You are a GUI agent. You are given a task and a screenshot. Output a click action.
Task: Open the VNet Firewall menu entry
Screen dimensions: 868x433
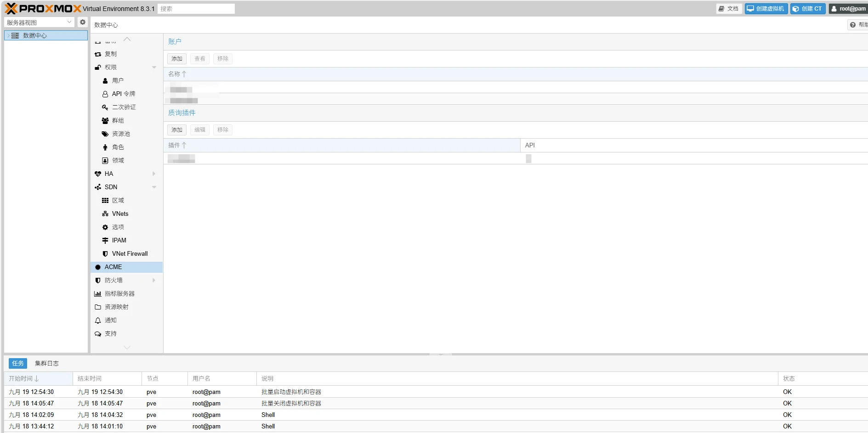126,253
